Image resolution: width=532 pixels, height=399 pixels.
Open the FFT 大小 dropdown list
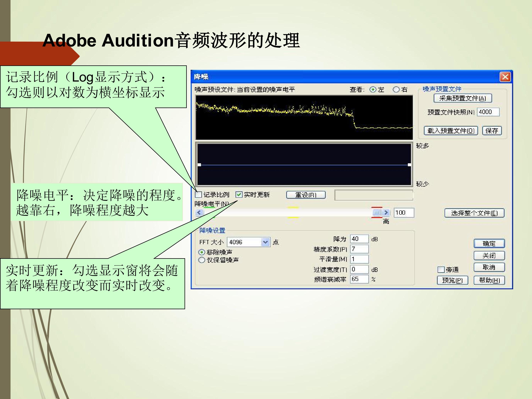[265, 242]
